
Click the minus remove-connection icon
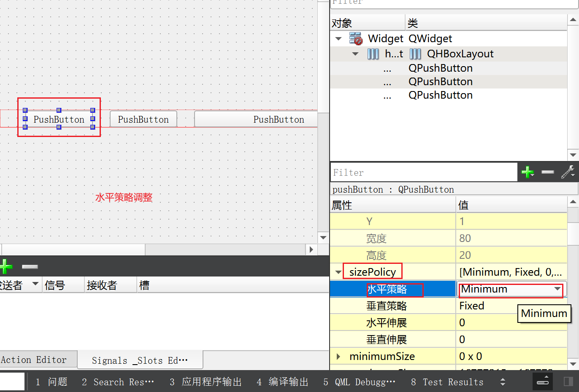click(30, 266)
